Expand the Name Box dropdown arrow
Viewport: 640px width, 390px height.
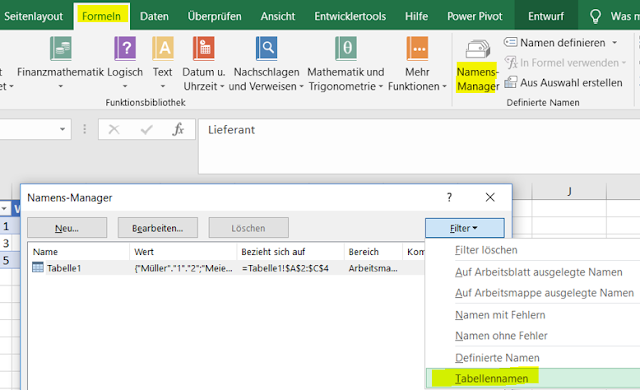pos(62,129)
